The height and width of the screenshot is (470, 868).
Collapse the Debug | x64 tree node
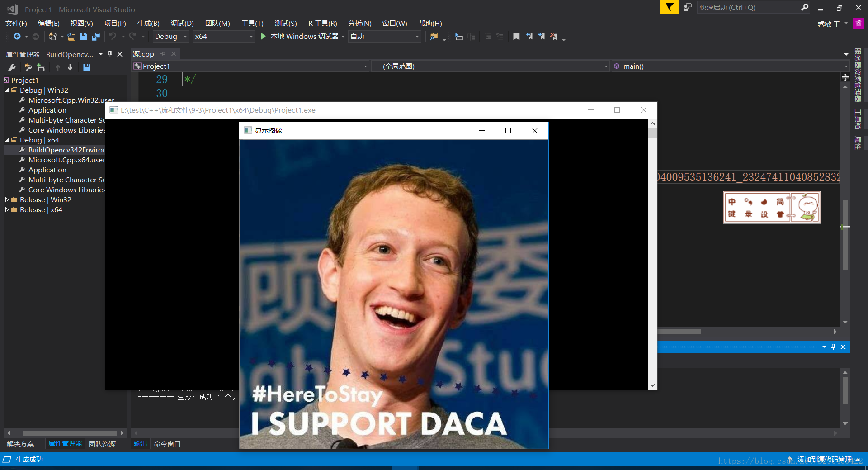pyautogui.click(x=7, y=140)
